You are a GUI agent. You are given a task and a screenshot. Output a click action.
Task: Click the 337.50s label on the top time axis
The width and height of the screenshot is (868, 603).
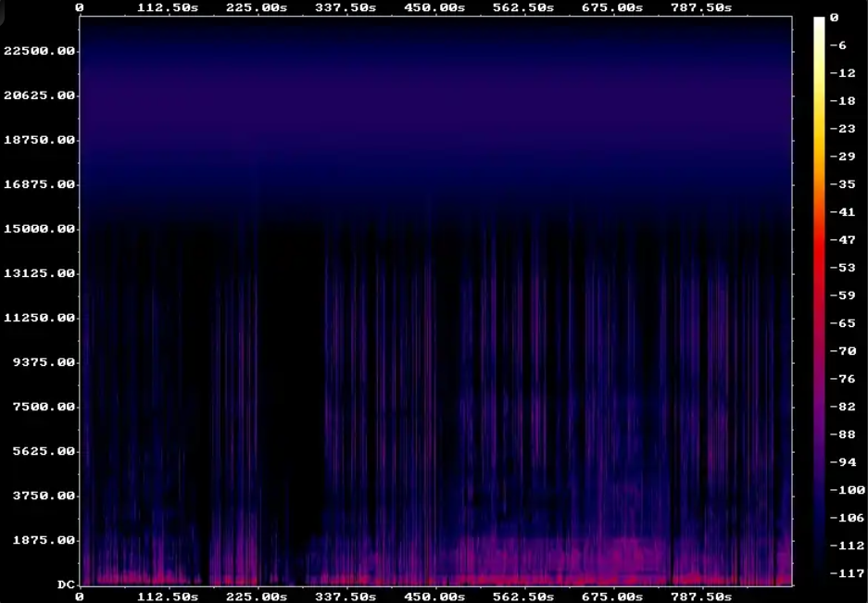(346, 7)
